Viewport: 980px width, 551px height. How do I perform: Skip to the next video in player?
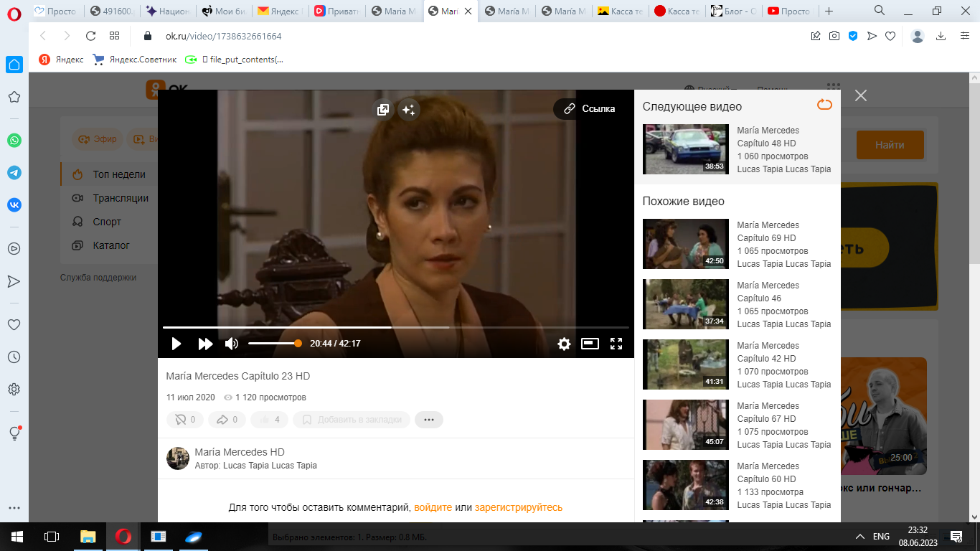pos(205,344)
